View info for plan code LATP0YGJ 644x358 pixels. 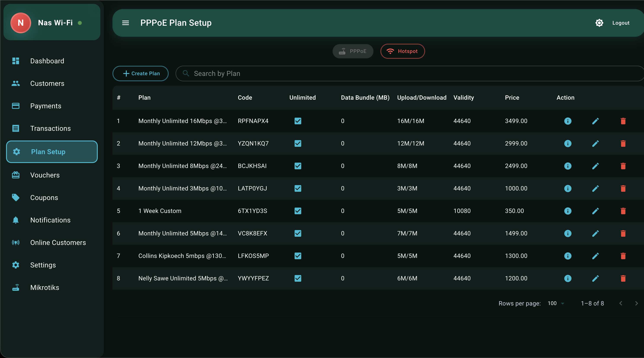tap(567, 189)
